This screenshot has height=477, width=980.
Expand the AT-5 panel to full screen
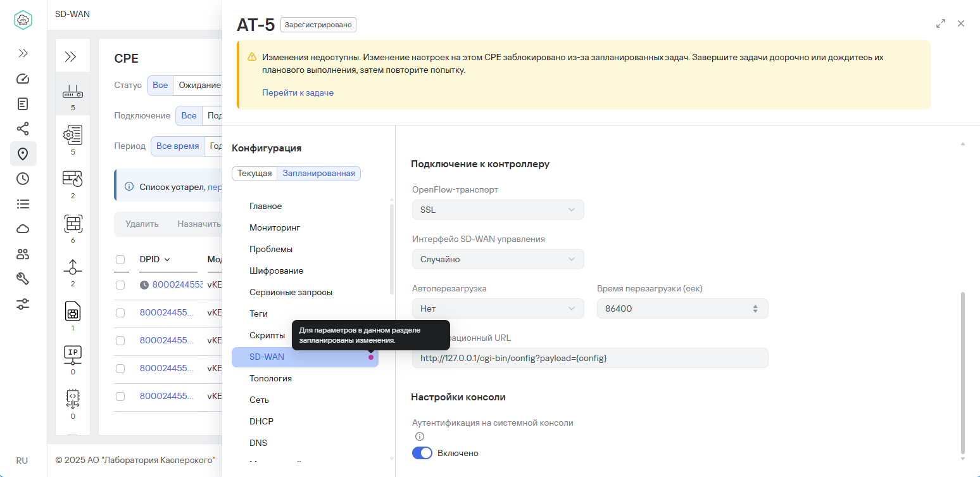click(x=941, y=23)
